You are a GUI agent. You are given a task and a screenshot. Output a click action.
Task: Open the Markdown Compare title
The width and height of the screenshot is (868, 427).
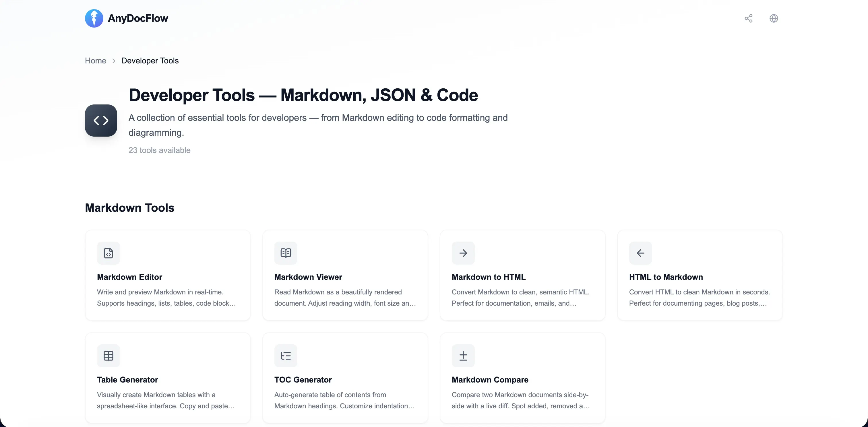(x=490, y=380)
